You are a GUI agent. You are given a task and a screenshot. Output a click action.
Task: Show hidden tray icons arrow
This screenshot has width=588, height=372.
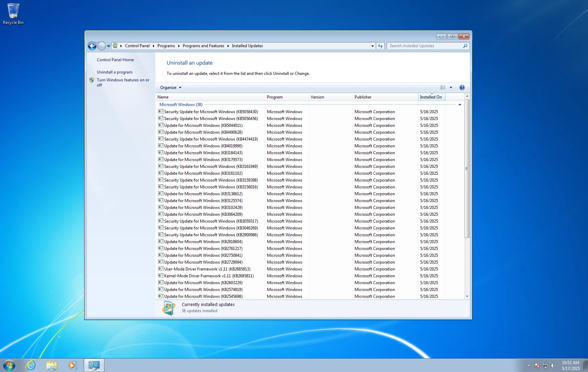(528, 366)
